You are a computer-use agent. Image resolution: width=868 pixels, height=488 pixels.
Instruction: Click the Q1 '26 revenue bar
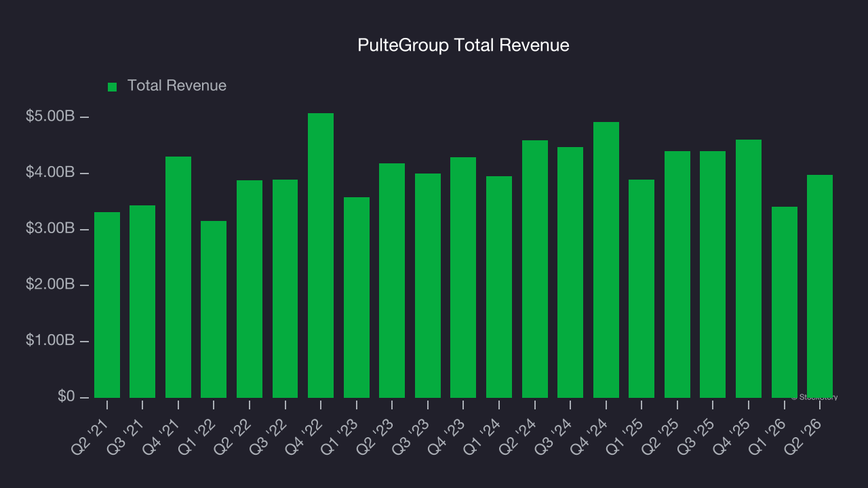click(x=785, y=302)
